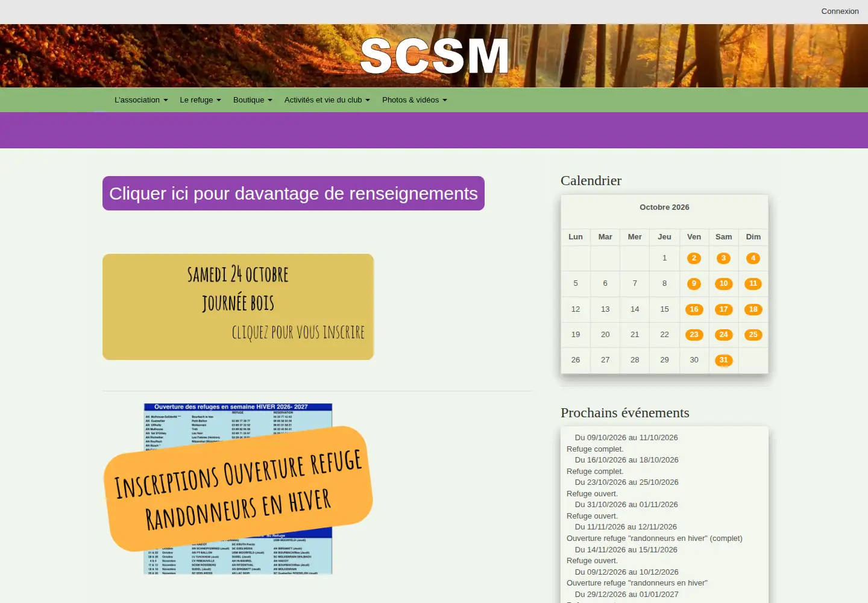
Task: Select highlighted calendar day 18
Action: tap(753, 309)
